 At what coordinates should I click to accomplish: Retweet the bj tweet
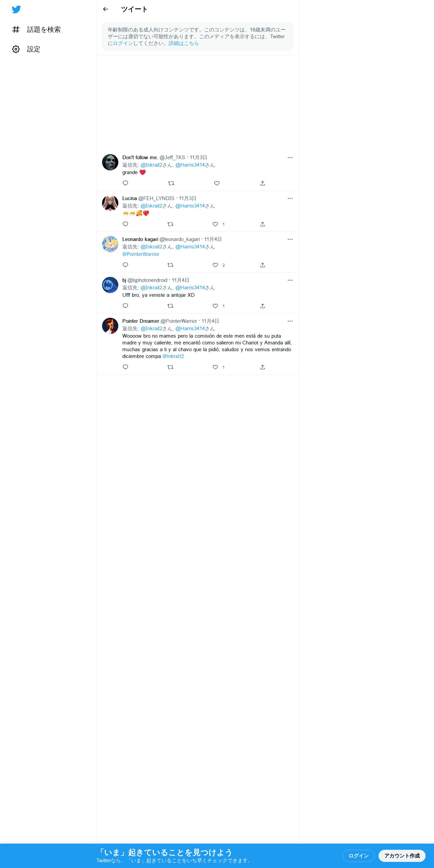point(170,306)
